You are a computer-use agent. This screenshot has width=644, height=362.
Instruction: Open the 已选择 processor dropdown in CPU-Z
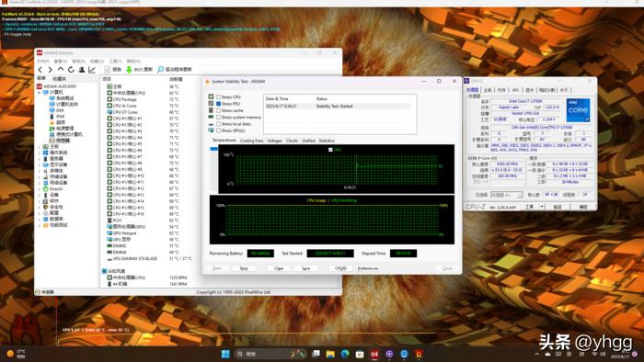point(506,195)
